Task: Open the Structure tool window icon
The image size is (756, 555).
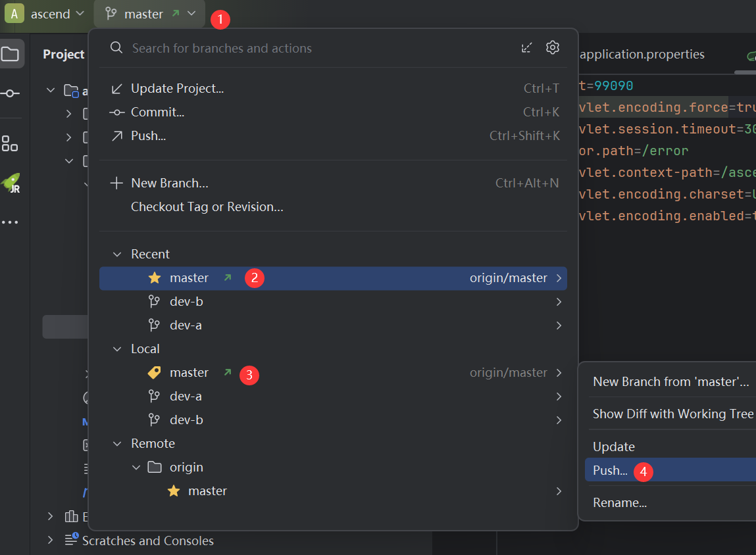Action: pos(11,143)
